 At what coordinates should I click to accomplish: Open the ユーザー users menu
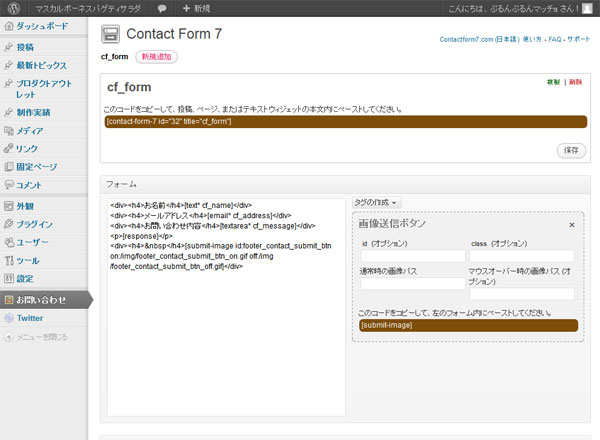pos(33,242)
